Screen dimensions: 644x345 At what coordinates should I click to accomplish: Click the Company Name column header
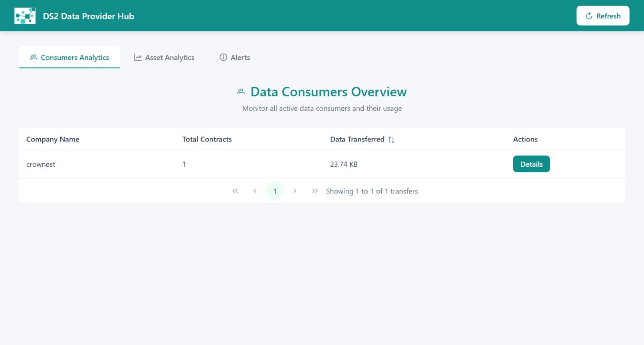pyautogui.click(x=53, y=140)
